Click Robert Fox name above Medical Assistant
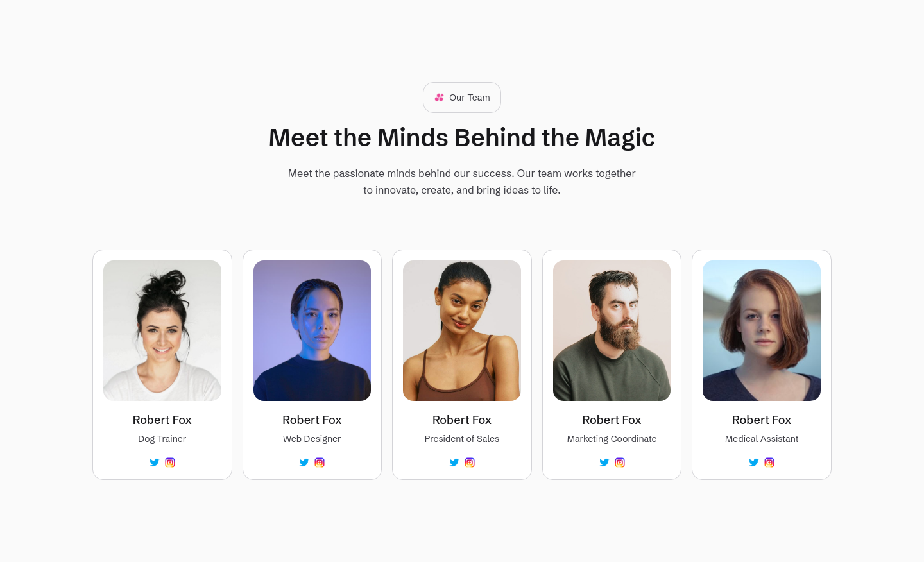Image resolution: width=924 pixels, height=562 pixels. (x=762, y=420)
